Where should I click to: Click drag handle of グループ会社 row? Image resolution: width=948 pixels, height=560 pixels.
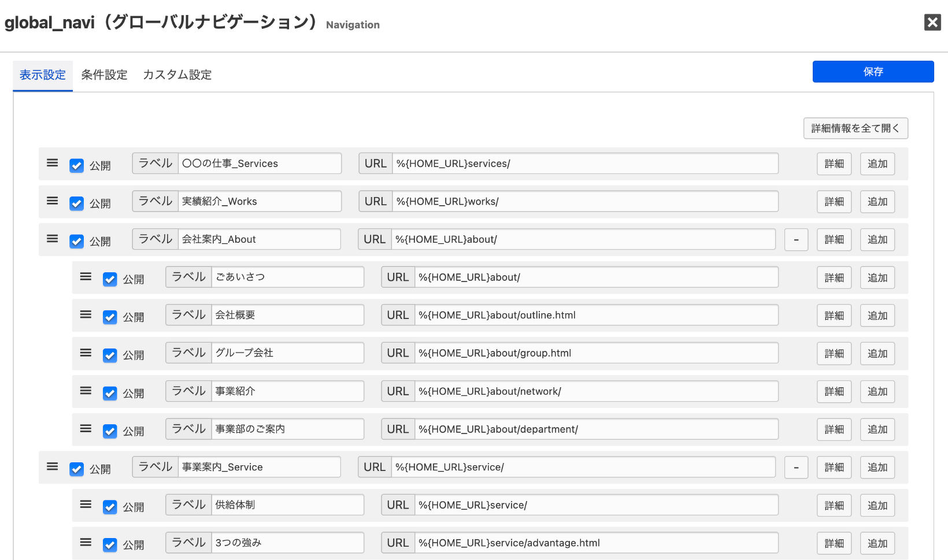tap(86, 353)
